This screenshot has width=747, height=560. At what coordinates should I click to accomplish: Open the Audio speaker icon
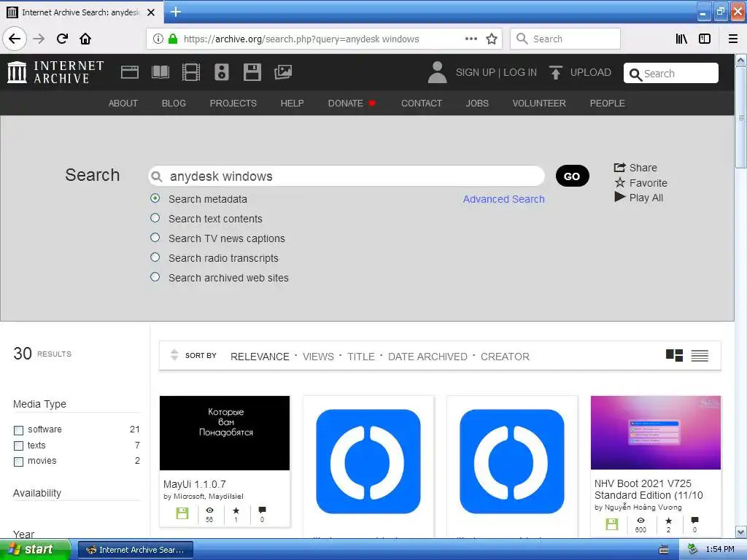[x=222, y=72]
